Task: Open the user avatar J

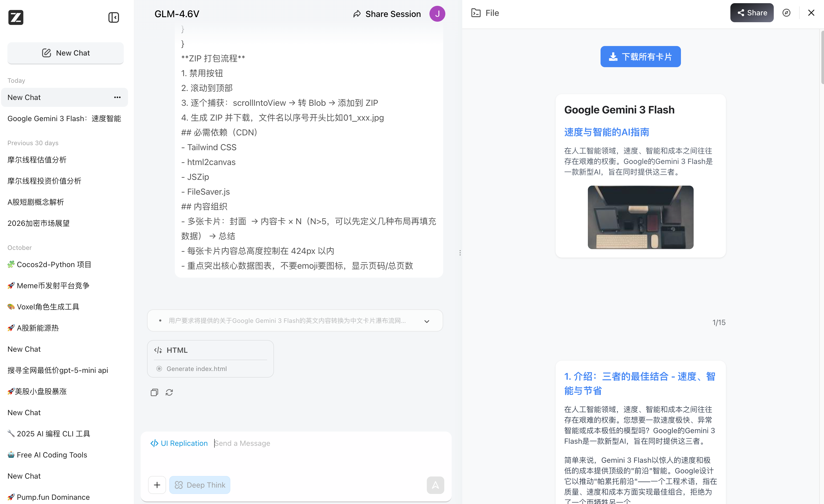Action: [437, 14]
